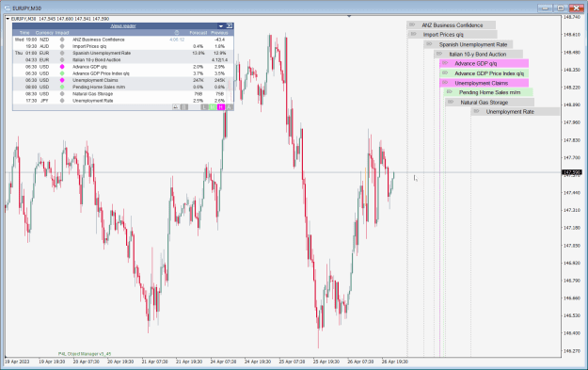Image resolution: width=588 pixels, height=370 pixels.
Task: Click grey impact dot of Natural Gas Storage row
Action: (62, 93)
